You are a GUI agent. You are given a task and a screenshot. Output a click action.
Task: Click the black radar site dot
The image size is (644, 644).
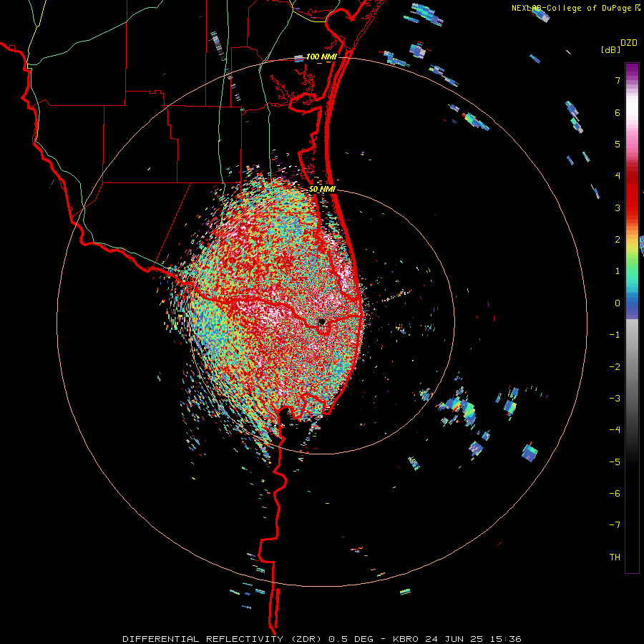(321, 321)
